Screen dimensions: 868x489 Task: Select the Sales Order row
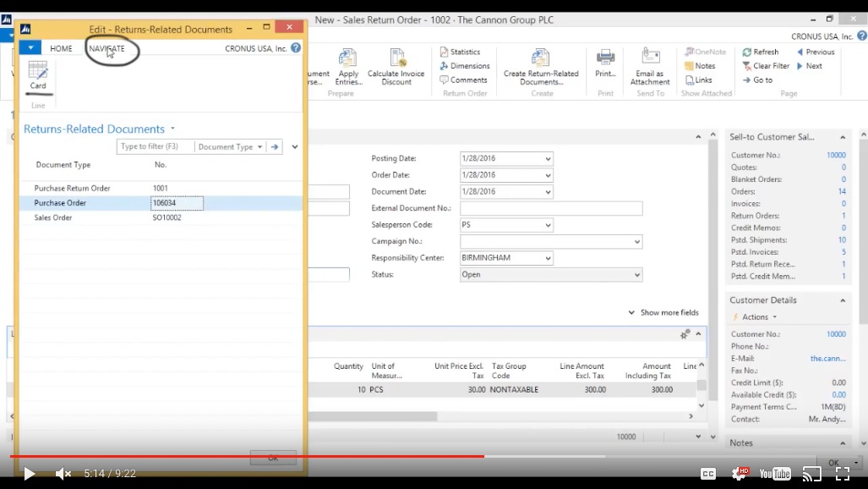(161, 217)
